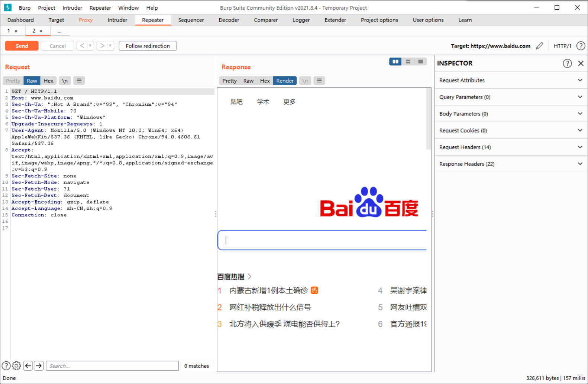Expand Query Parameters (0) section
The image size is (588, 384).
point(511,97)
